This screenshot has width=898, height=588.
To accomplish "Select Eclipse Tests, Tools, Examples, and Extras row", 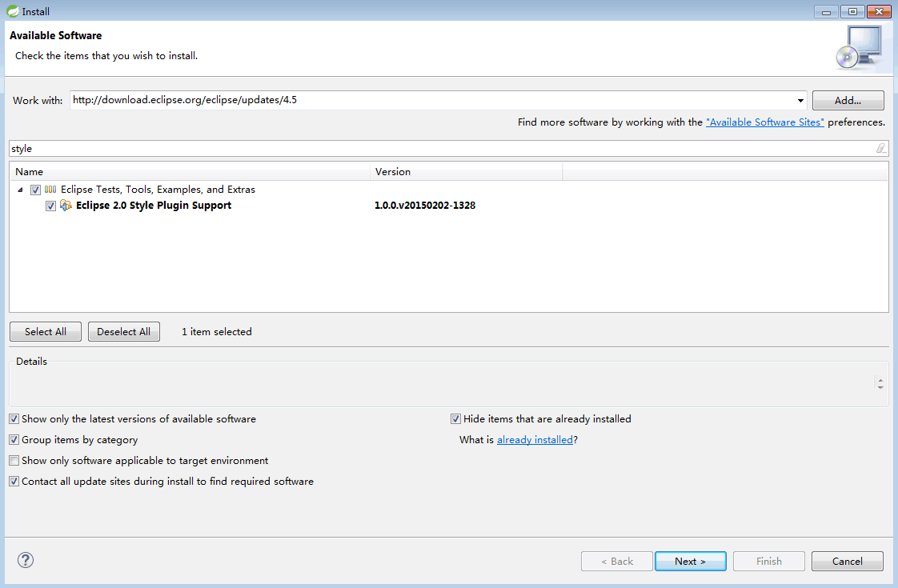I will point(158,190).
